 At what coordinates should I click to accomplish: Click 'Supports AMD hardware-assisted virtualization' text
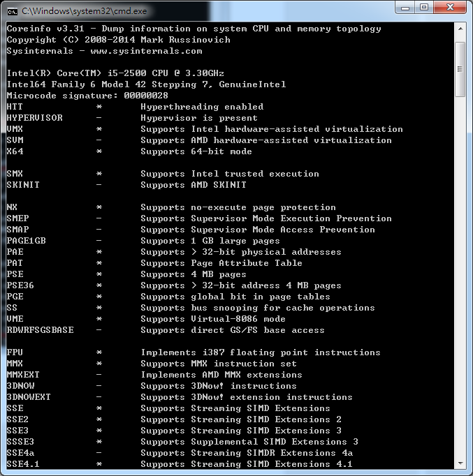[266, 140]
